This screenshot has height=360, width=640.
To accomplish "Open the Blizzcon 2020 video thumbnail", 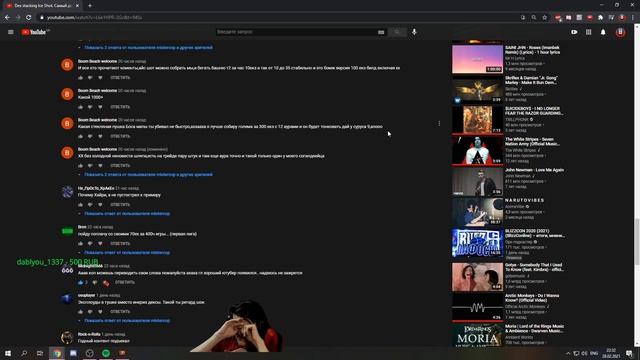I will (477, 243).
